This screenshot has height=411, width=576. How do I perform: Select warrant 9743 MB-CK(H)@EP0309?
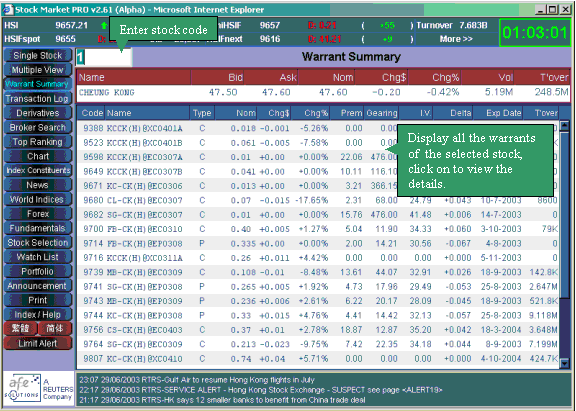(x=318, y=301)
